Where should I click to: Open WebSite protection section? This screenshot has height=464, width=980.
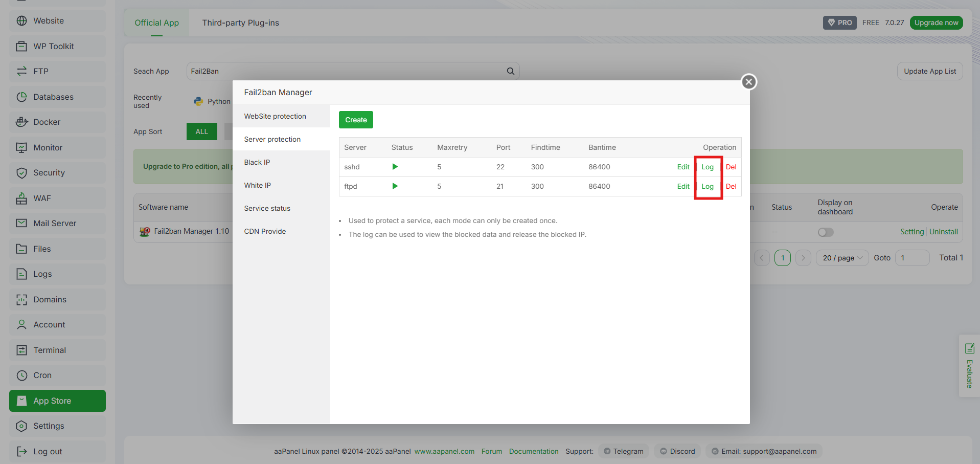click(281, 116)
